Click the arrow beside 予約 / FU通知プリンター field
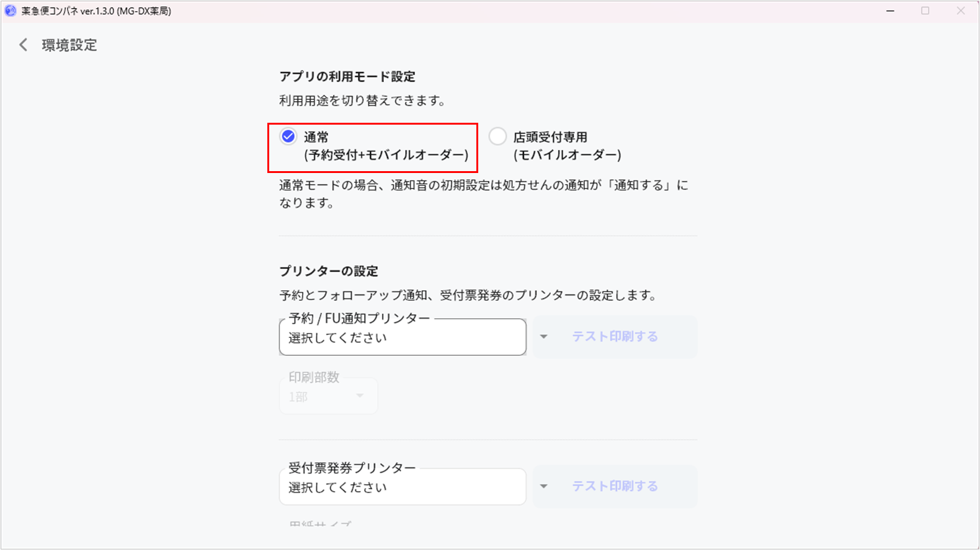Viewport: 980px width, 550px height. (543, 337)
